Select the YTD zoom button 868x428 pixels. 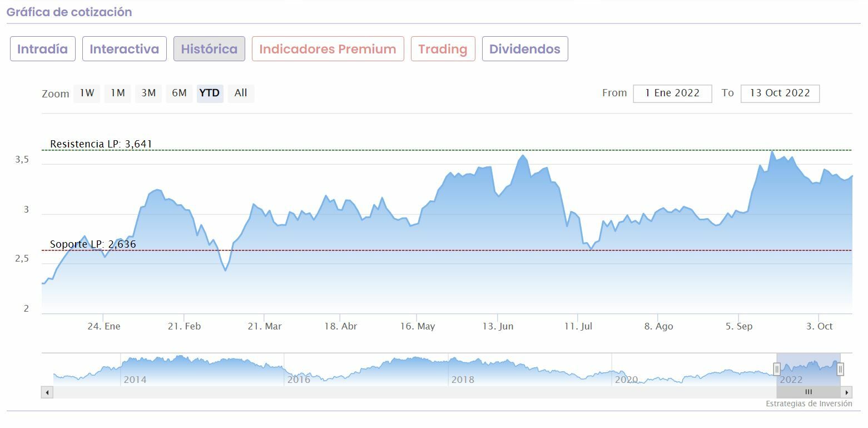click(210, 93)
